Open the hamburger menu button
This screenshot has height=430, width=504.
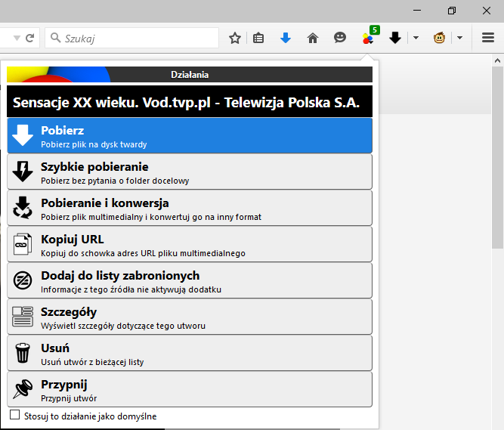(x=488, y=38)
